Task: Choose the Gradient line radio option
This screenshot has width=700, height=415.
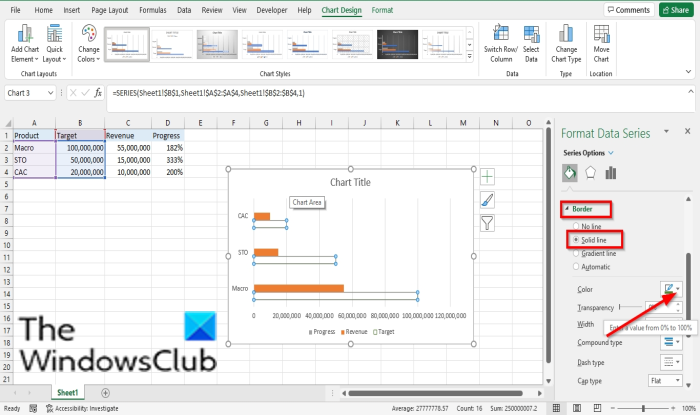Action: (576, 253)
